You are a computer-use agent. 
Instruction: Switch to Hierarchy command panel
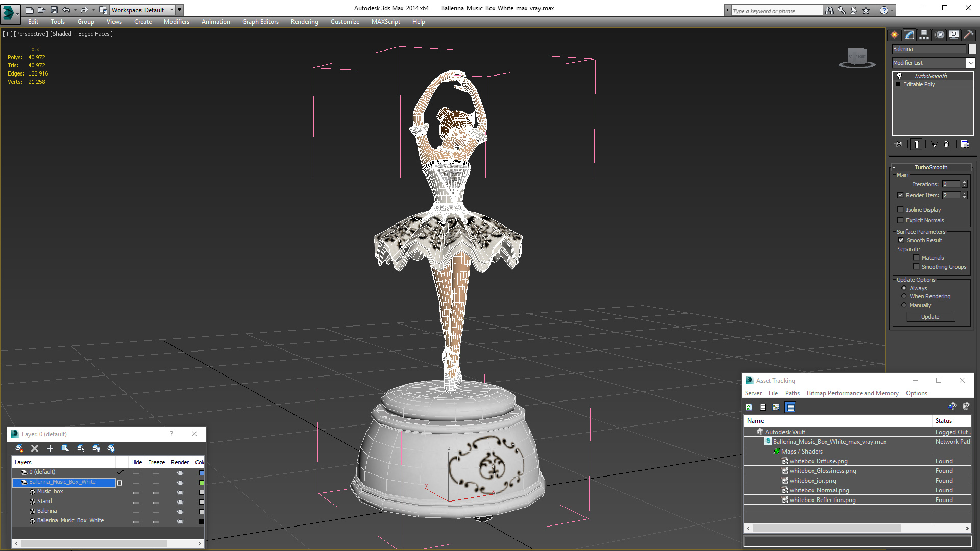click(924, 35)
